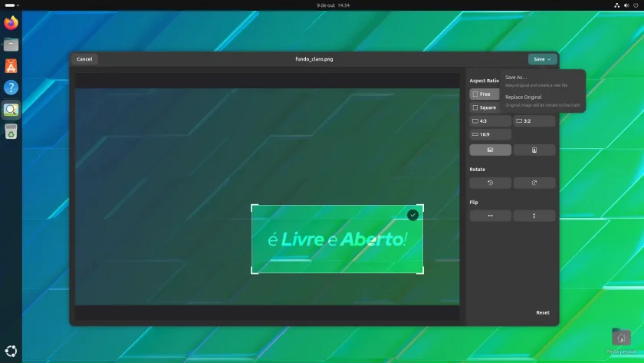This screenshot has height=363, width=644.
Task: Choose the Square aspect ratio
Action: tap(485, 107)
